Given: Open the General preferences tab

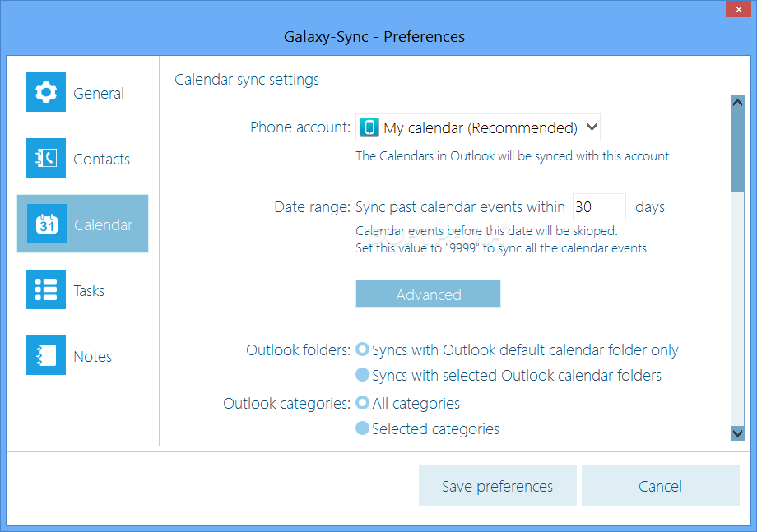Looking at the screenshot, I should 99,93.
